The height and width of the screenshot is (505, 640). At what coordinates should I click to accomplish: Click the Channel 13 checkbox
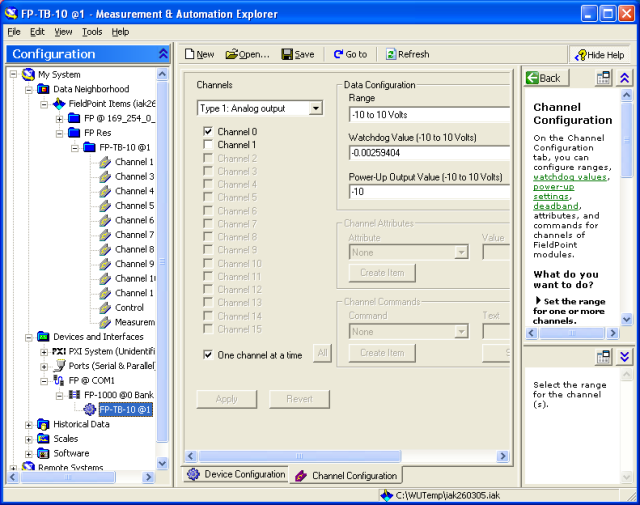tap(208, 303)
